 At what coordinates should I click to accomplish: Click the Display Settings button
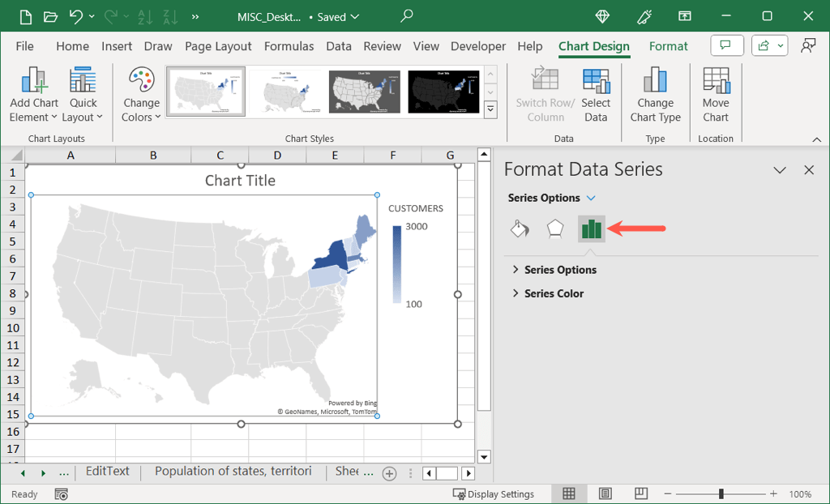coord(494,493)
